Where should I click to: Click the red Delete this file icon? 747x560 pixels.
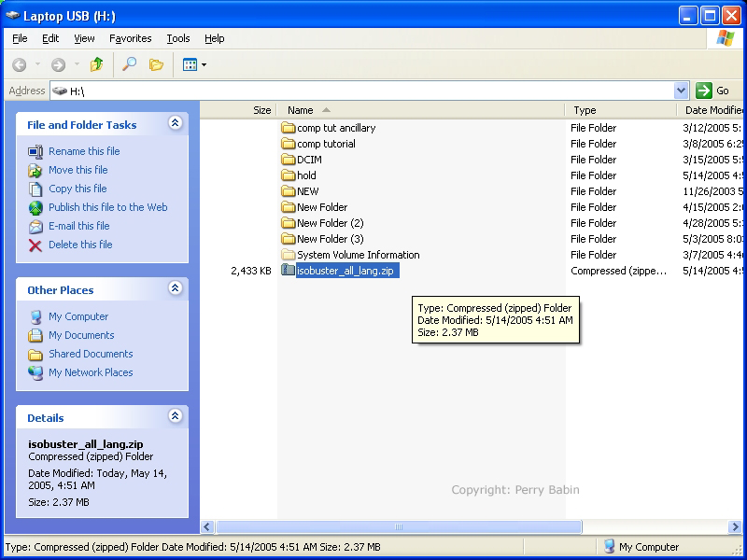tap(35, 245)
